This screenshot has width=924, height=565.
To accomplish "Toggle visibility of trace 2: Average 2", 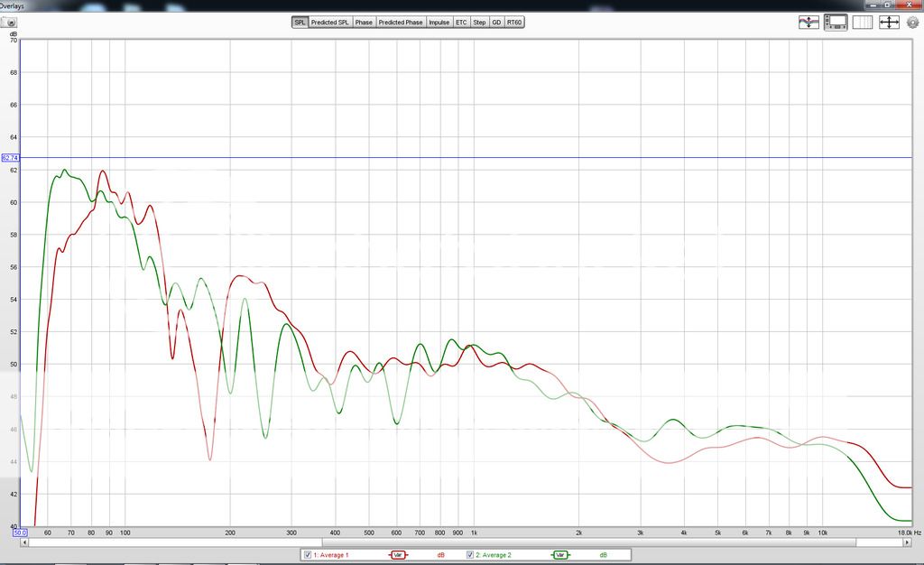I will pos(470,555).
